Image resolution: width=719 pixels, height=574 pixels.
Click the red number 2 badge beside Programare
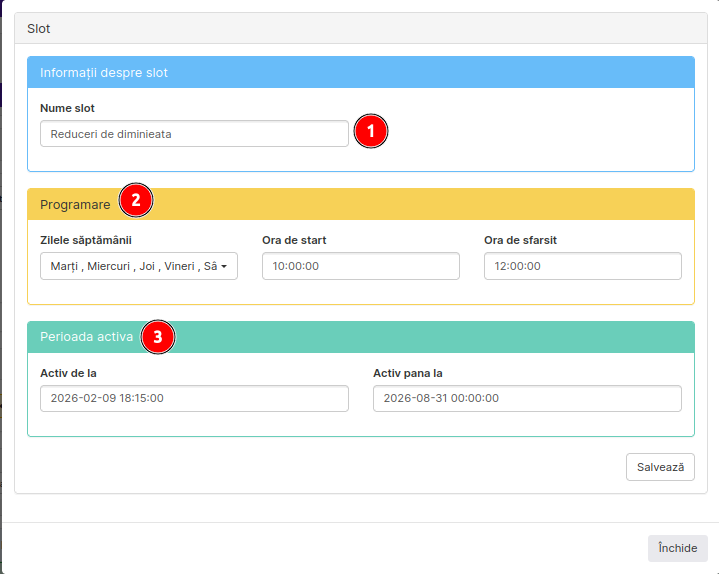pyautogui.click(x=136, y=200)
